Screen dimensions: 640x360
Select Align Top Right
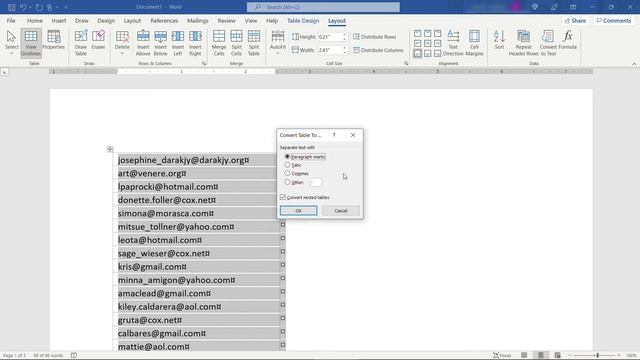click(x=438, y=33)
